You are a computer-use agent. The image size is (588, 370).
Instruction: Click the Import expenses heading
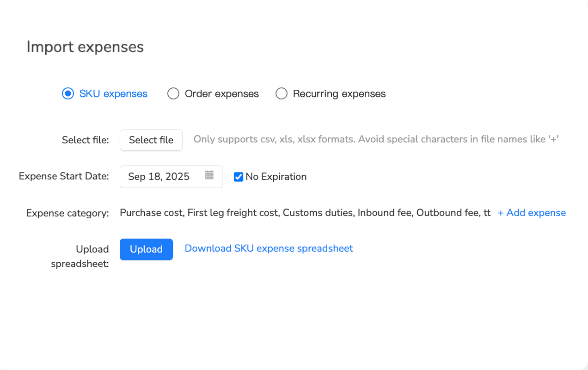coord(85,47)
